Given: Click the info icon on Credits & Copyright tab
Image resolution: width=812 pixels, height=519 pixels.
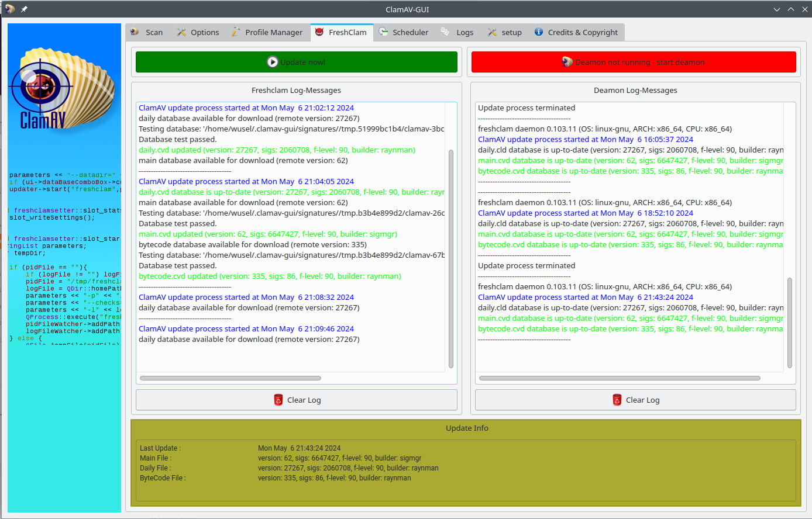Looking at the screenshot, I should click(538, 32).
